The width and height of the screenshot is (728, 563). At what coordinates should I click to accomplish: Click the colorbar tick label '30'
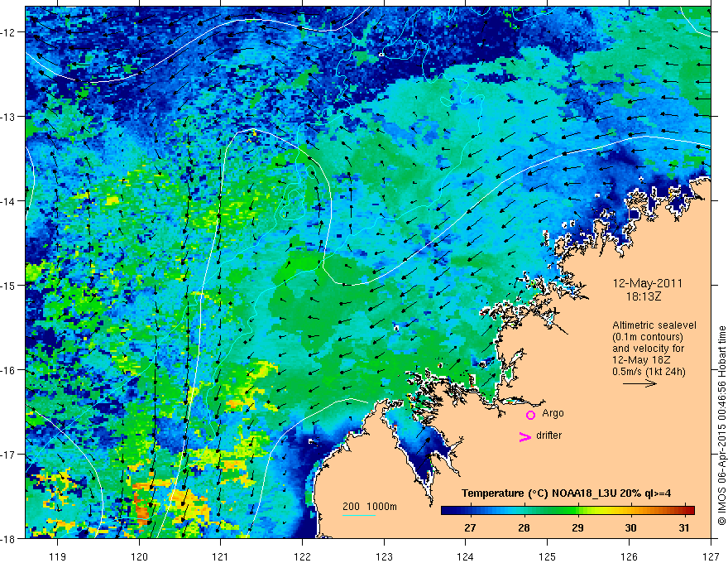[x=630, y=527]
